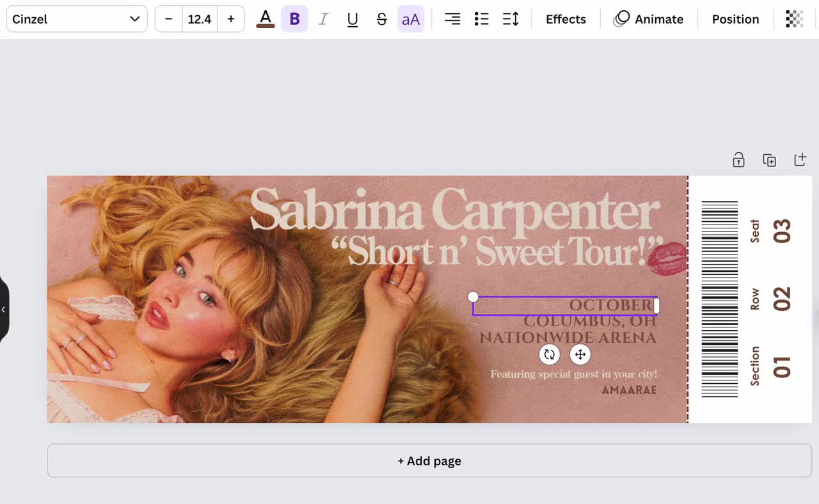Select the "NATIONWIDE ARENA" text
Viewport: 819px width, 504px height.
click(568, 338)
